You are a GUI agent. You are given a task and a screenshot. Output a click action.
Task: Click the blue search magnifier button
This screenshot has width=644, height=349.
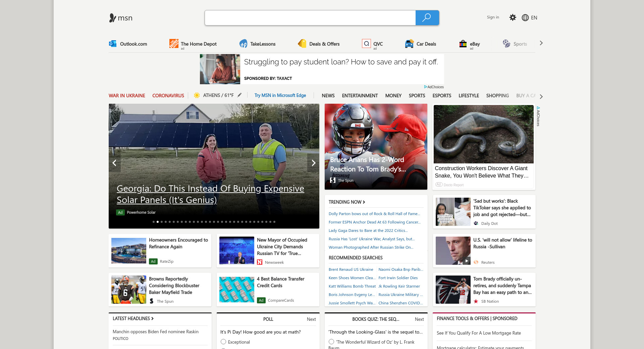coord(427,18)
